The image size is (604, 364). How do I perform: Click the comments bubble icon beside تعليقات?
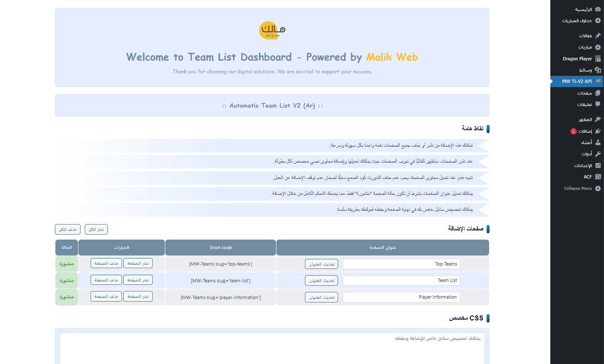(x=598, y=104)
